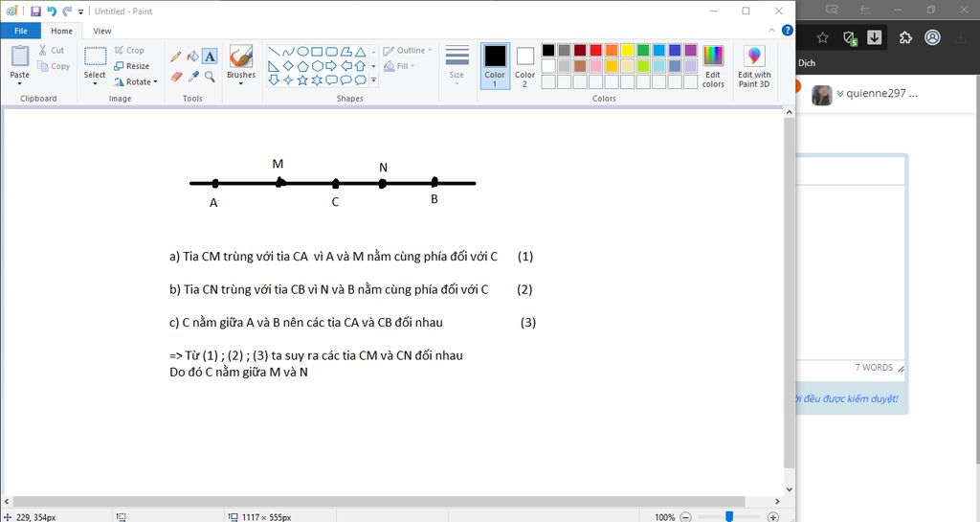Image resolution: width=980 pixels, height=522 pixels.
Task: Click the Copy command
Action: (54, 66)
